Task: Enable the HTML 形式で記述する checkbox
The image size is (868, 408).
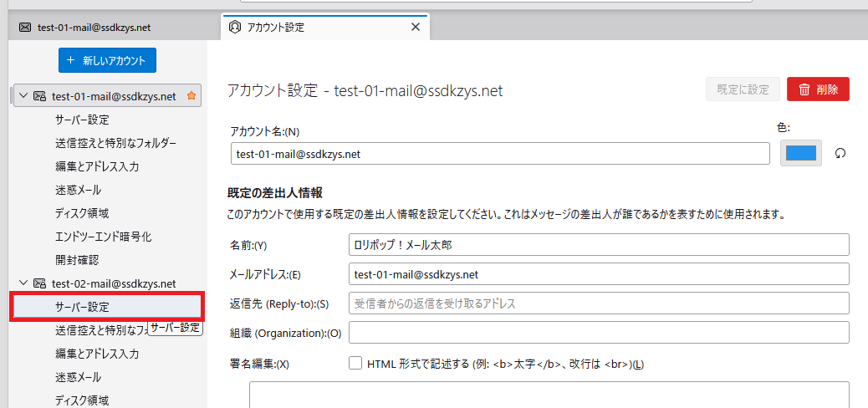Action: coord(355,364)
